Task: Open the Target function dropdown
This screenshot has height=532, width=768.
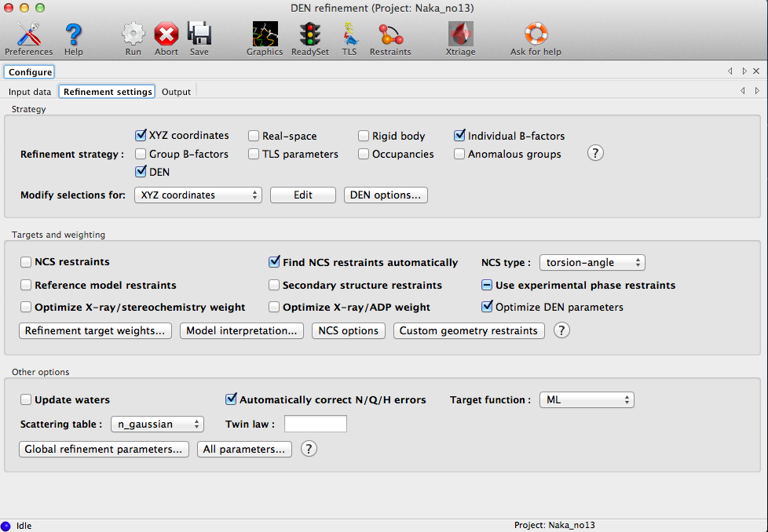Action: [x=586, y=400]
